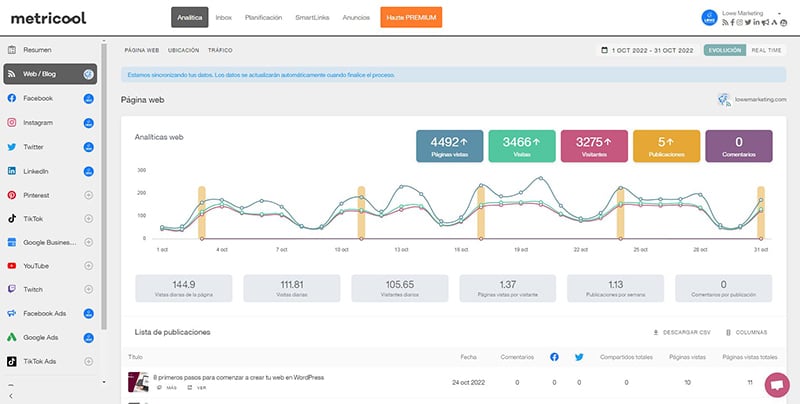The image size is (800, 404).
Task: Switch to the Tráfico sub-tab
Action: tap(220, 49)
